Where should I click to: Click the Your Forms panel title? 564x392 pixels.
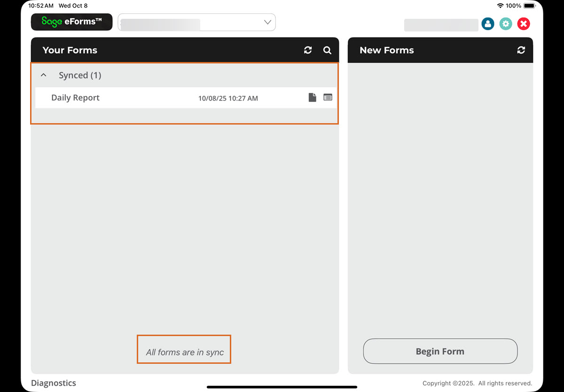[x=70, y=50]
